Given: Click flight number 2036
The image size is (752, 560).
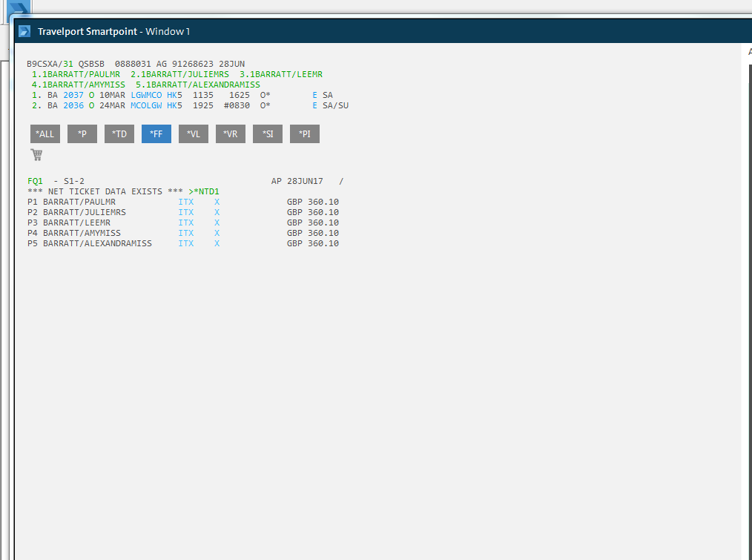Looking at the screenshot, I should tap(73, 105).
